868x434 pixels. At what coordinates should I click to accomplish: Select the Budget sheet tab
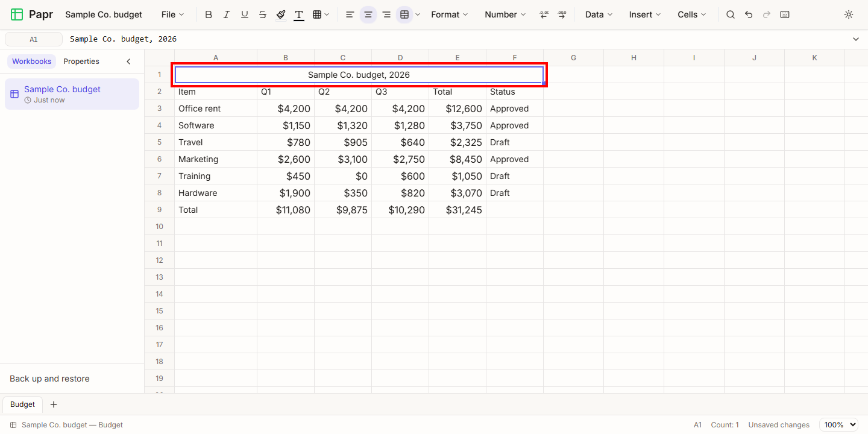point(22,404)
